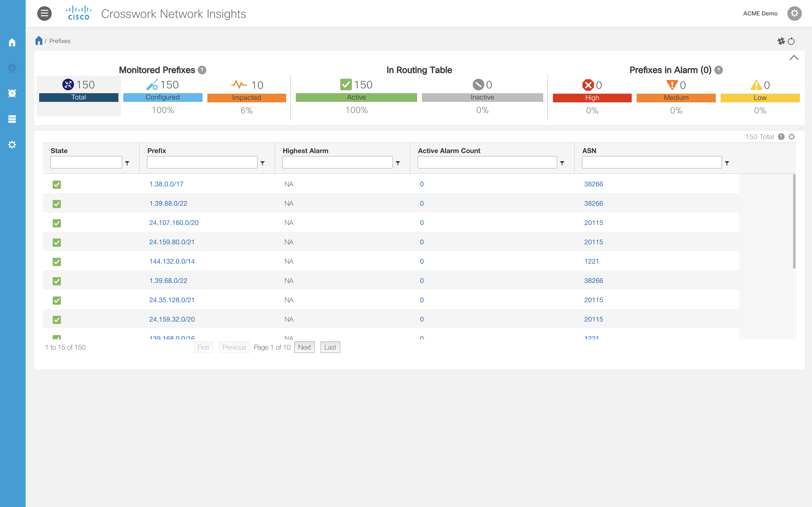Open the sidebar settings gear icon
This screenshot has height=507, width=812.
click(12, 145)
